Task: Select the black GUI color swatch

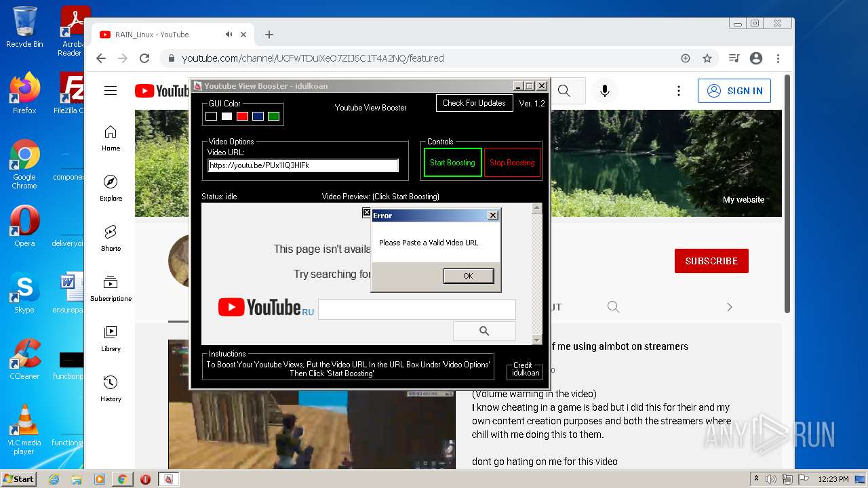Action: pos(212,117)
